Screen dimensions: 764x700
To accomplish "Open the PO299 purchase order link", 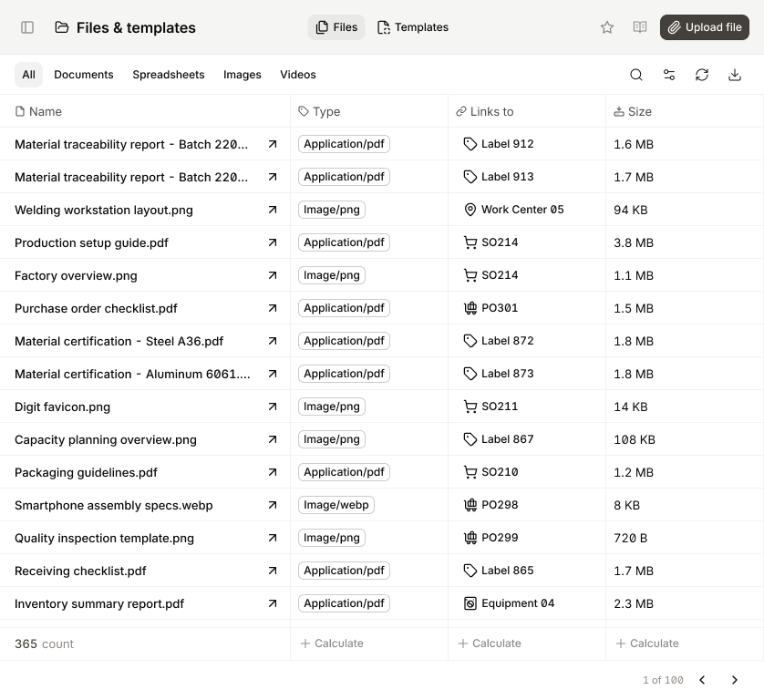I will pyautogui.click(x=490, y=538).
